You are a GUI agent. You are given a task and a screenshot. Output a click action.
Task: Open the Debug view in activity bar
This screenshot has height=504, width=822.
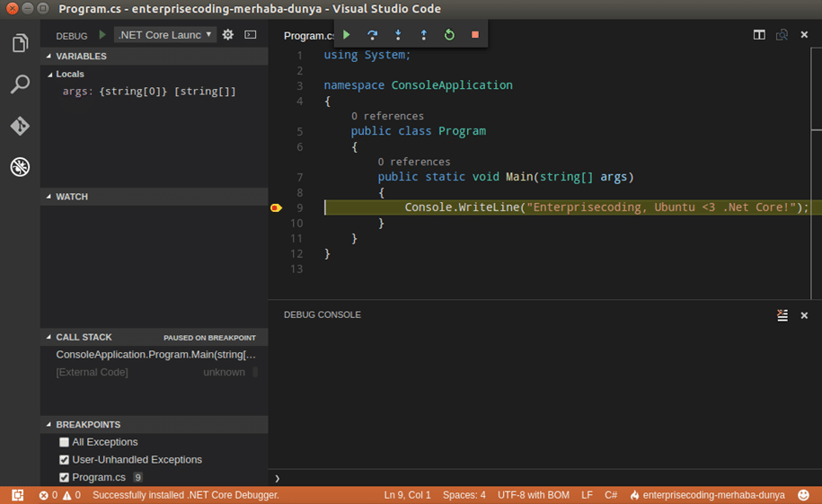tap(20, 167)
